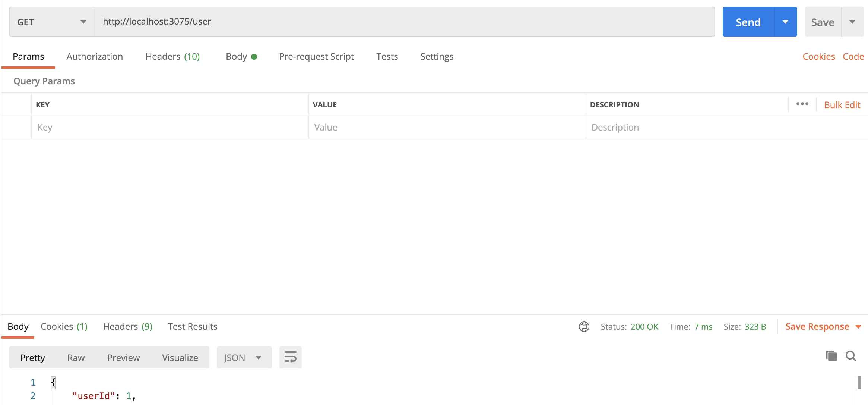Open the three-dots column options menu

pos(802,104)
